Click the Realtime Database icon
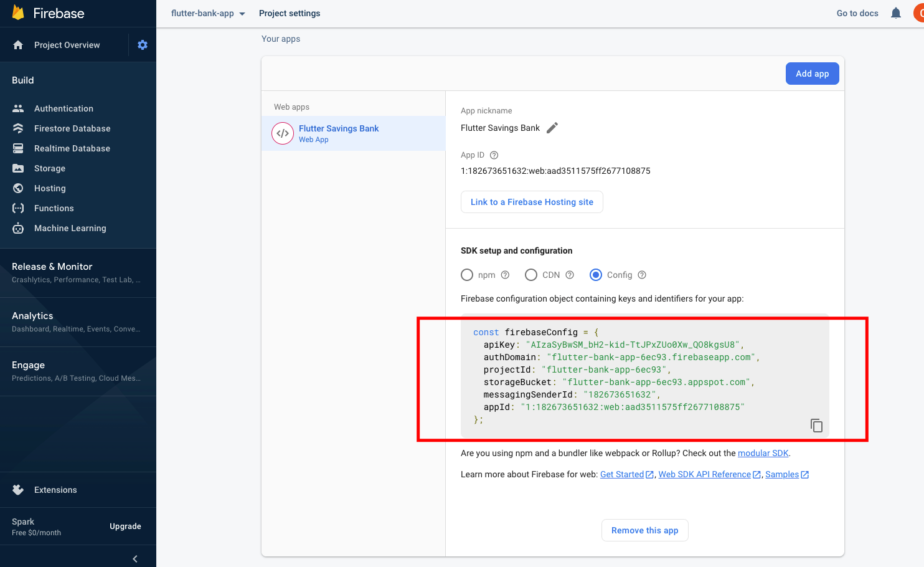 (x=18, y=148)
